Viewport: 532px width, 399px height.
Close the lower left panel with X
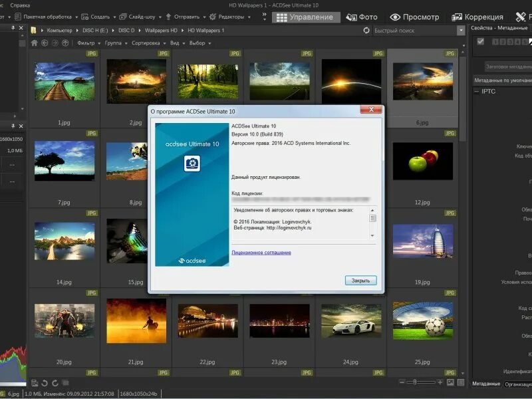21,126
